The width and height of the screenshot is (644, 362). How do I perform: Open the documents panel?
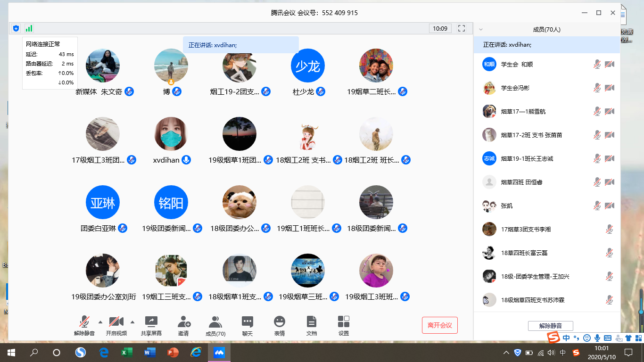(311, 325)
